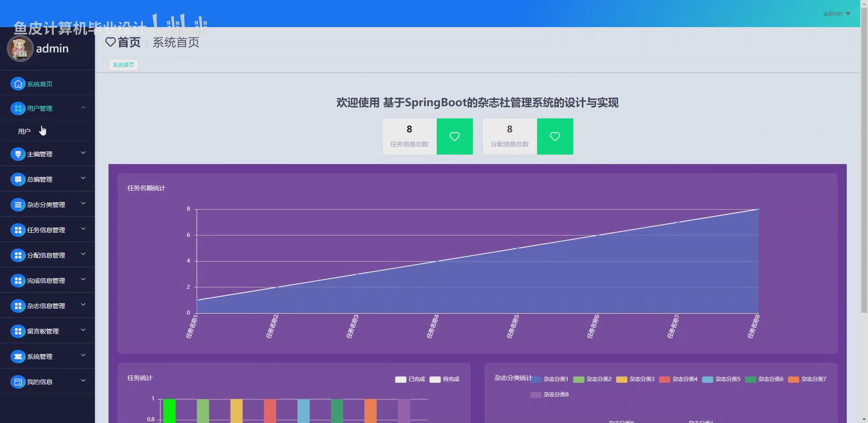The image size is (868, 423).
Task: Click the 任务名额统计 chart title
Action: [146, 188]
